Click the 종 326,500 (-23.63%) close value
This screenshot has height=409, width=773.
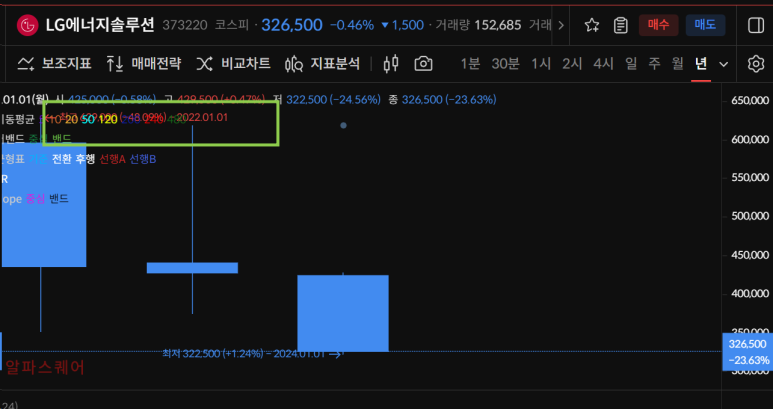(442, 100)
